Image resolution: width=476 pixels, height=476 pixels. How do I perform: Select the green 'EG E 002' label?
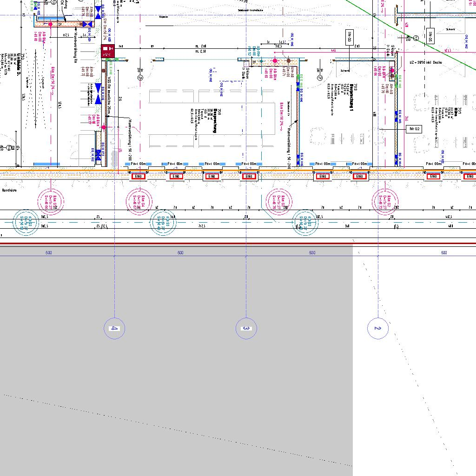coord(400,82)
